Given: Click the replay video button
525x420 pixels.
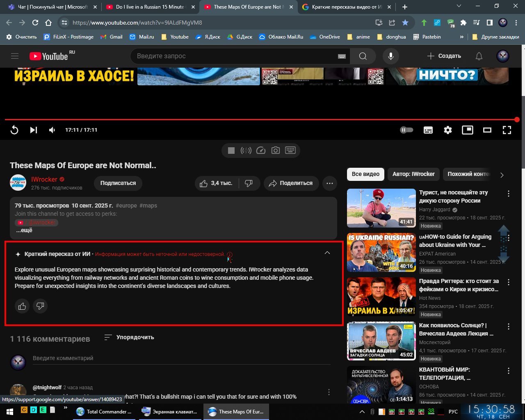Looking at the screenshot, I should (x=14, y=130).
